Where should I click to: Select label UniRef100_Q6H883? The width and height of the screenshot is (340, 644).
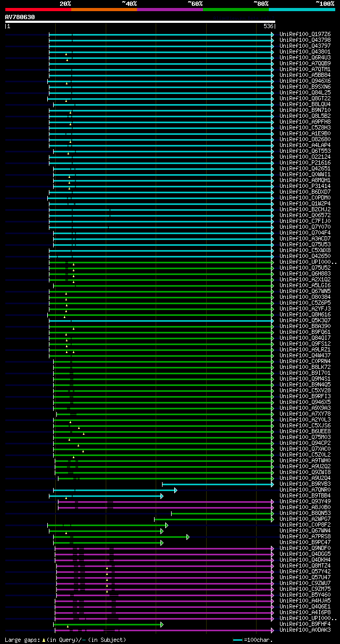[305, 273]
